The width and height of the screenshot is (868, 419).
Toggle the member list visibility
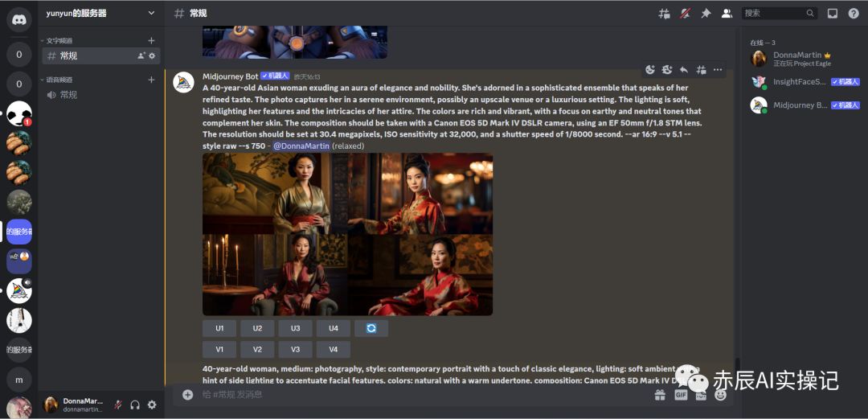pyautogui.click(x=727, y=14)
